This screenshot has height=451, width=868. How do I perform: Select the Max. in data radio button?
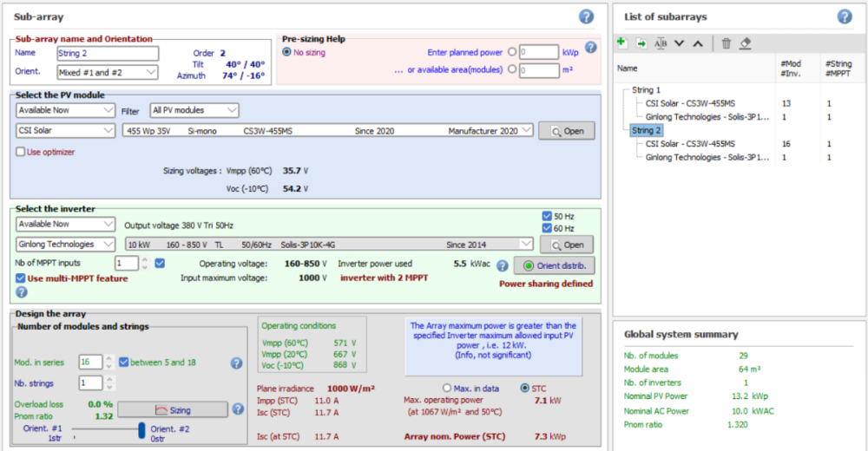(x=448, y=388)
